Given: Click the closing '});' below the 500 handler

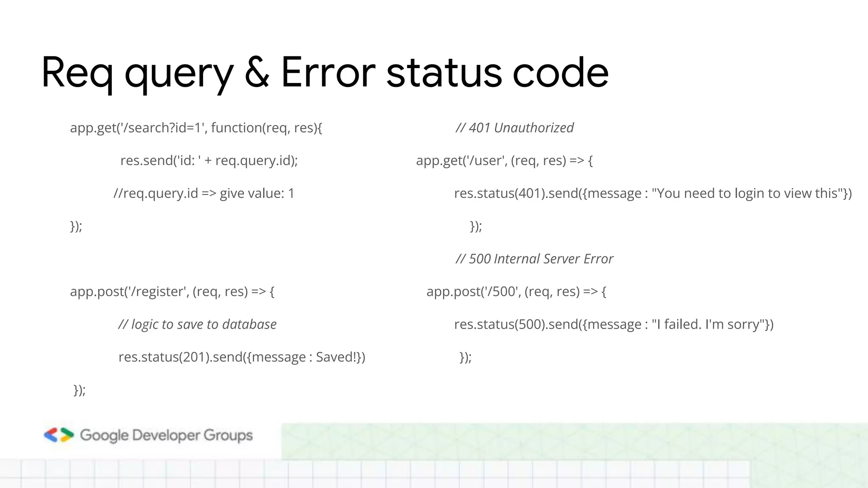Looking at the screenshot, I should pyautogui.click(x=466, y=357).
